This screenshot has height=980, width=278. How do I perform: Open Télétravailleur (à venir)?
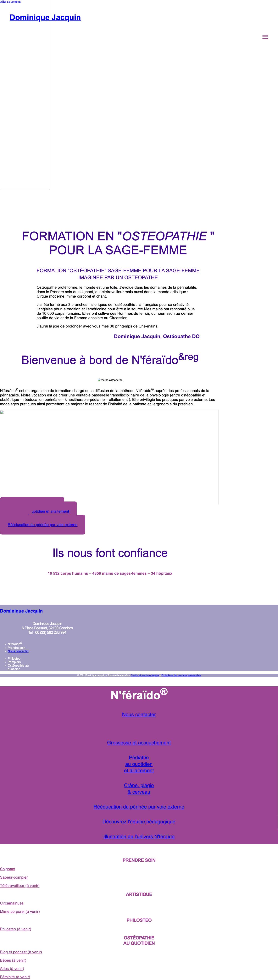(20, 886)
